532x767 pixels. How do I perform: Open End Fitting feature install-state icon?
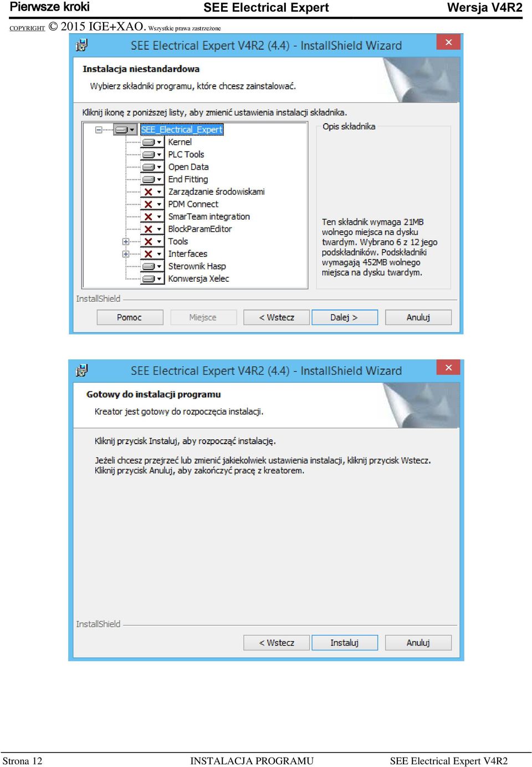pos(152,180)
